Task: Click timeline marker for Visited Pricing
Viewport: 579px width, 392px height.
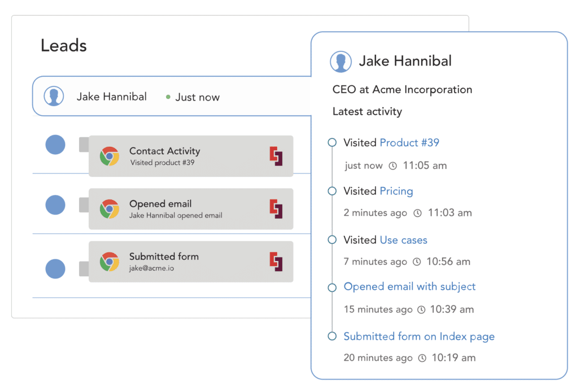Action: (332, 191)
